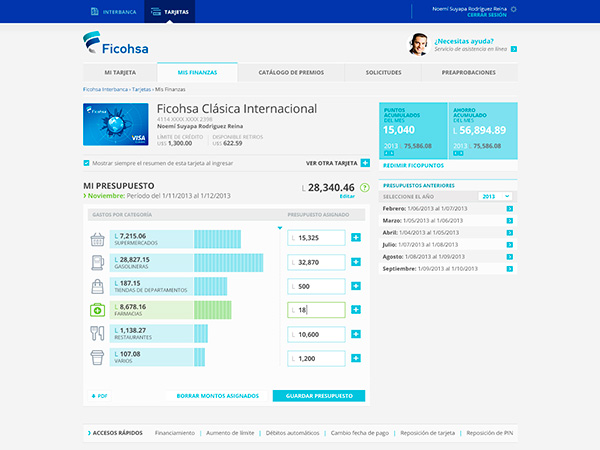Click Cerrar Sesión link
600x450 pixels.
click(x=487, y=15)
